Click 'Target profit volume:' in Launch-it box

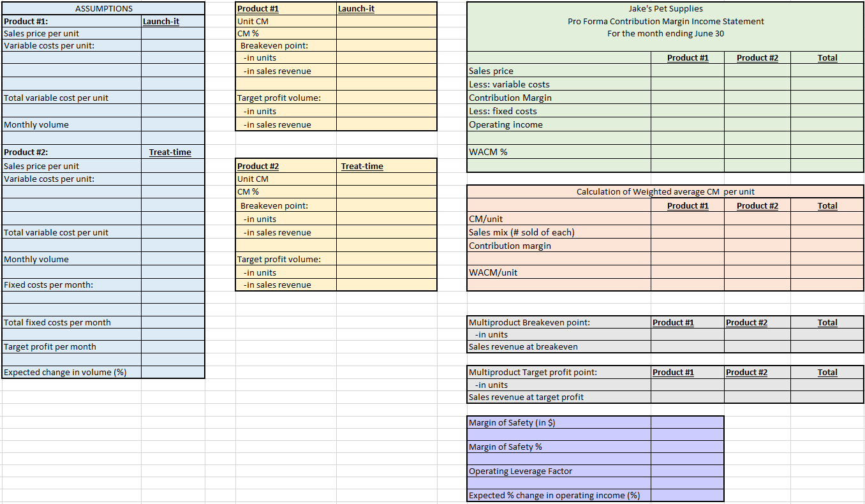[x=279, y=98]
